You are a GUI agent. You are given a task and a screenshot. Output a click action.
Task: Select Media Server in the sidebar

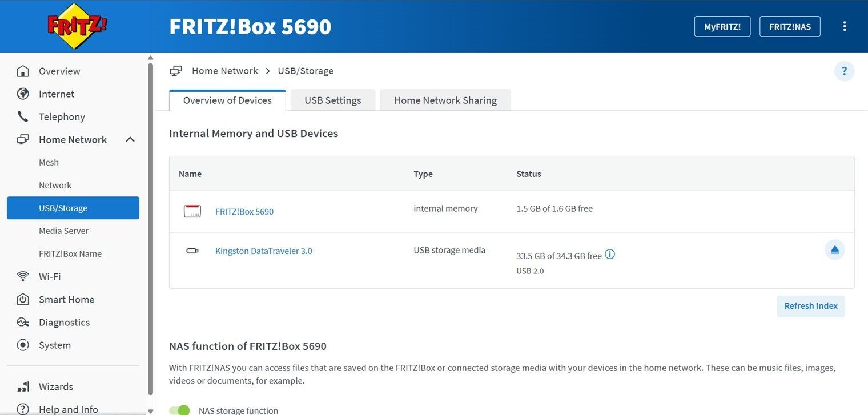63,231
